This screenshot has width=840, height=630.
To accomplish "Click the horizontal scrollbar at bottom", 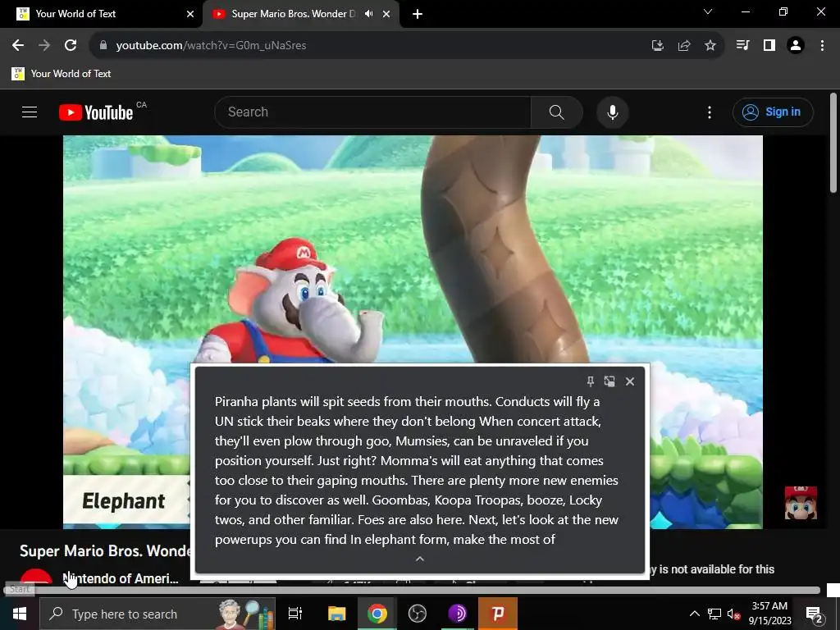I will pyautogui.click(x=412, y=590).
